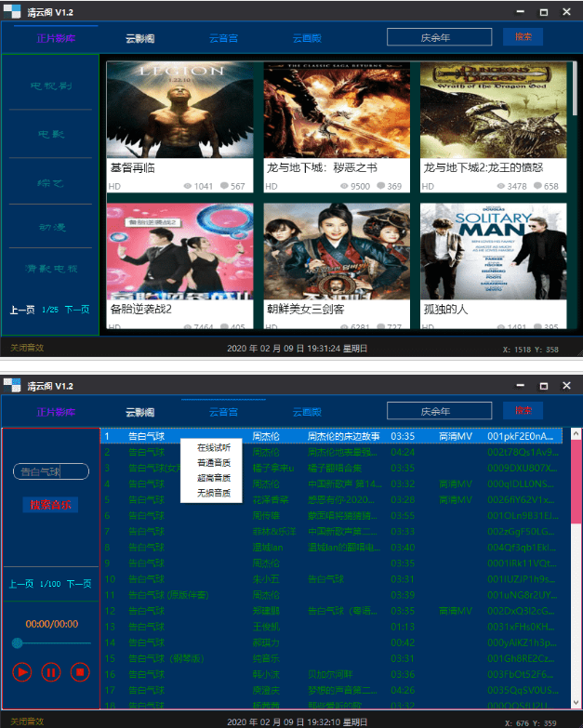Switch to 正片影库 tab in lower window
The image size is (583, 728).
(56, 412)
